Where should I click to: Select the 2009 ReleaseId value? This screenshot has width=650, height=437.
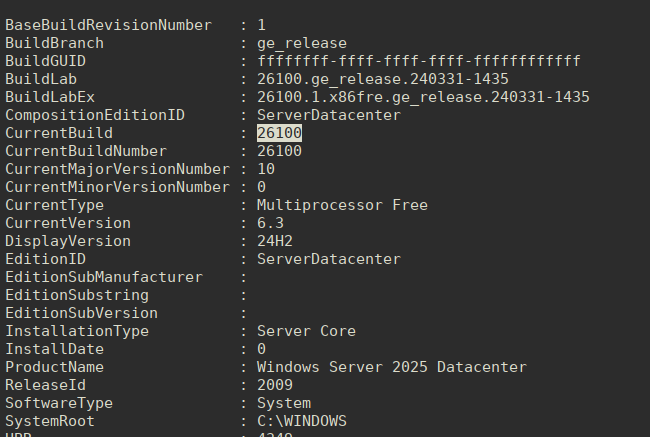click(275, 385)
